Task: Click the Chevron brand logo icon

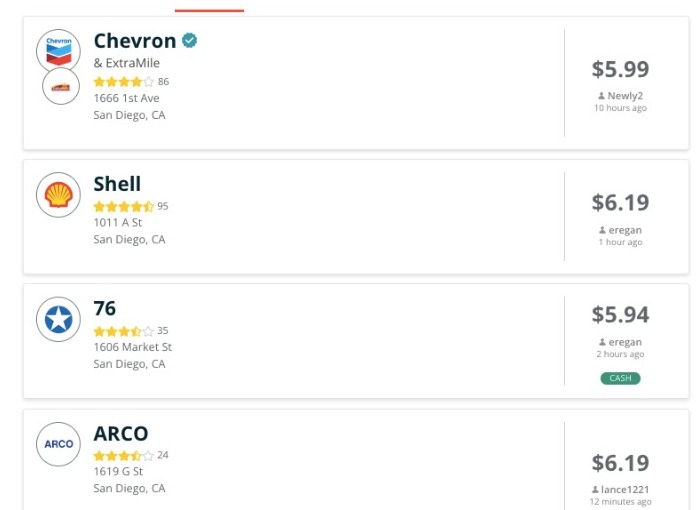Action: tap(59, 50)
